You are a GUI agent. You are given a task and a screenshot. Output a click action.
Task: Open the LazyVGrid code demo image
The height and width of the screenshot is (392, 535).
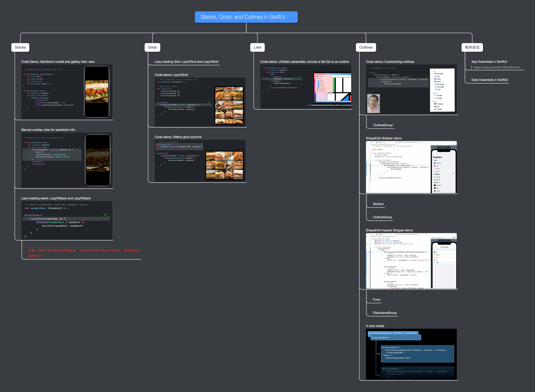200,102
